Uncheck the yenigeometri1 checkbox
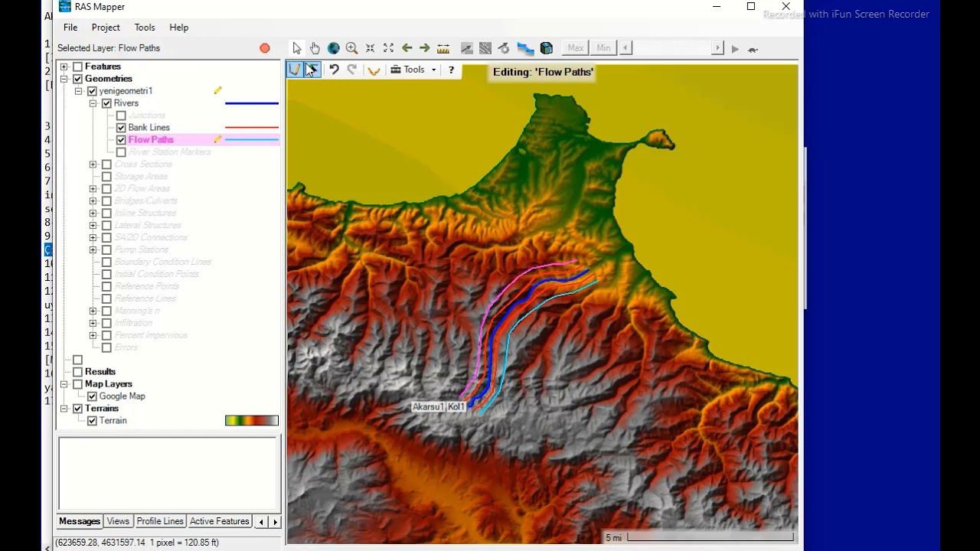This screenshot has height=551, width=980. 92,91
